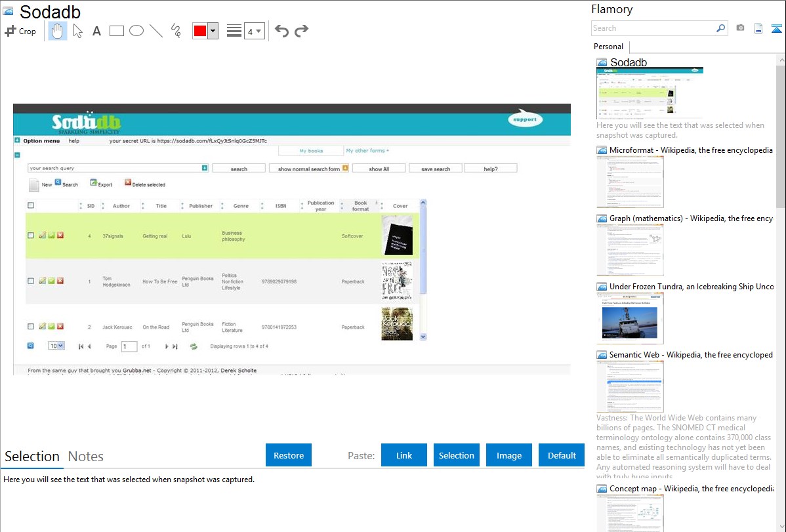Click the Grubba.net link

click(x=137, y=371)
